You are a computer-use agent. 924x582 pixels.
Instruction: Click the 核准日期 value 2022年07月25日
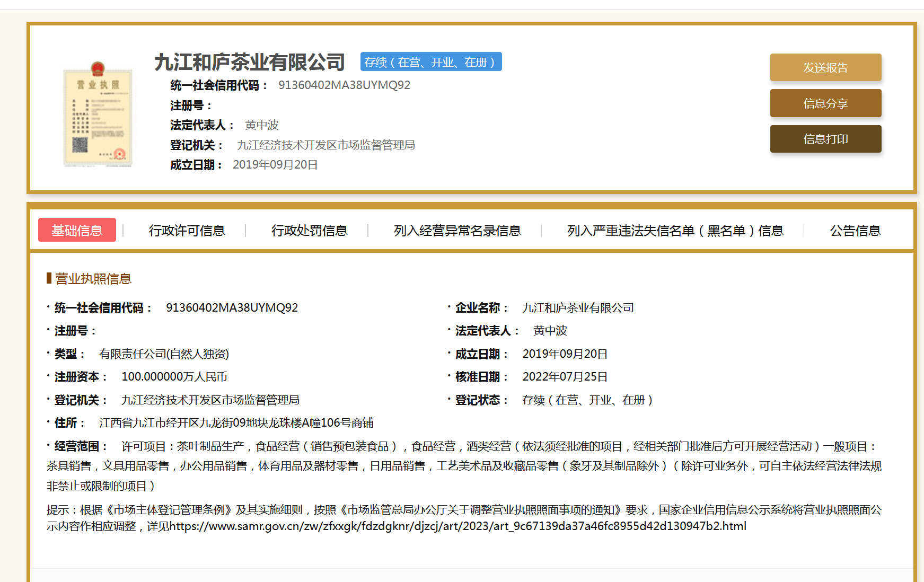565,377
